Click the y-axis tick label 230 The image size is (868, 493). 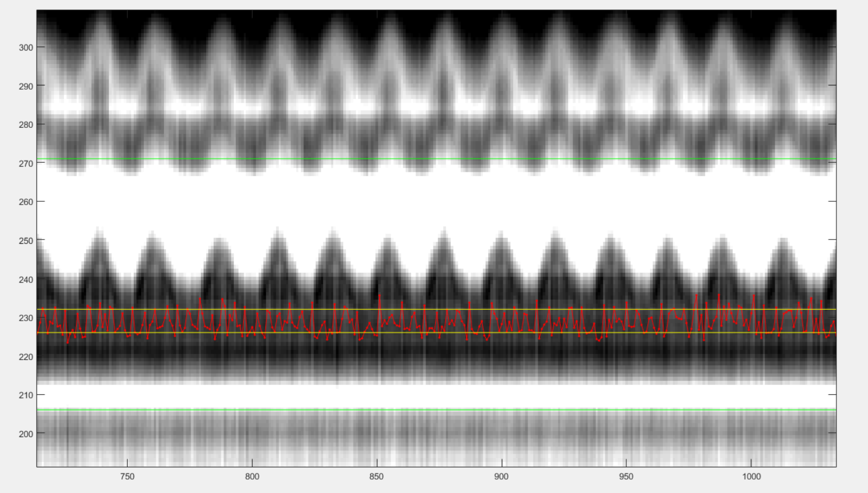tap(26, 318)
